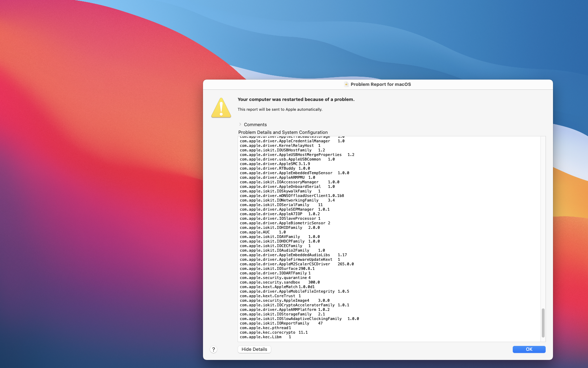
Task: Select the "com.apple.iokit.IOSurface" 290.8.1 line
Action: pyautogui.click(x=277, y=269)
